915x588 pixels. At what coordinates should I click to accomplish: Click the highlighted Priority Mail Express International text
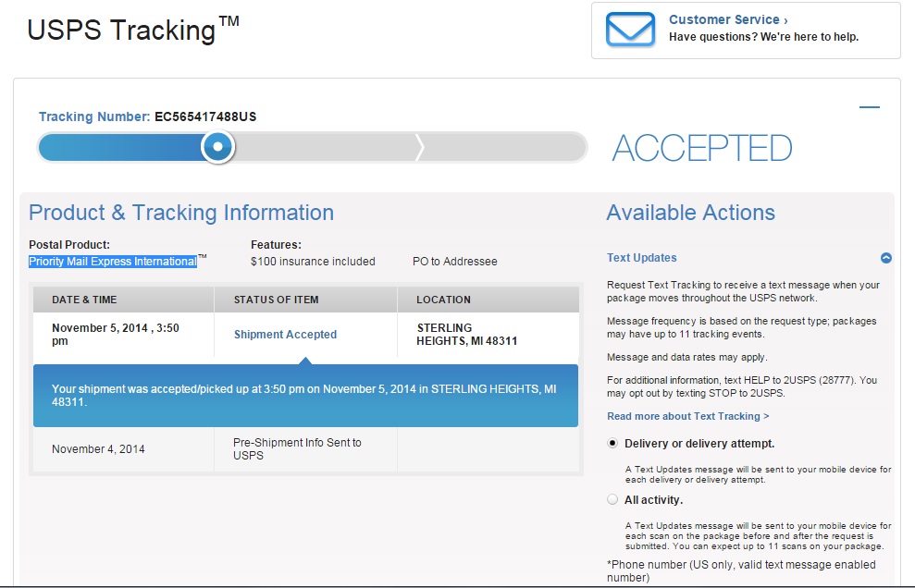click(113, 262)
